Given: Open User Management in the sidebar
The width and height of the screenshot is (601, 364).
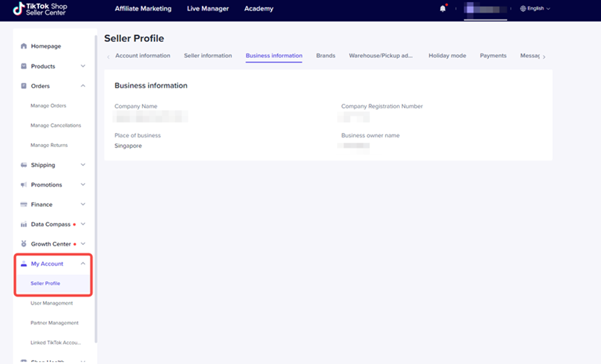Looking at the screenshot, I should pyautogui.click(x=52, y=303).
